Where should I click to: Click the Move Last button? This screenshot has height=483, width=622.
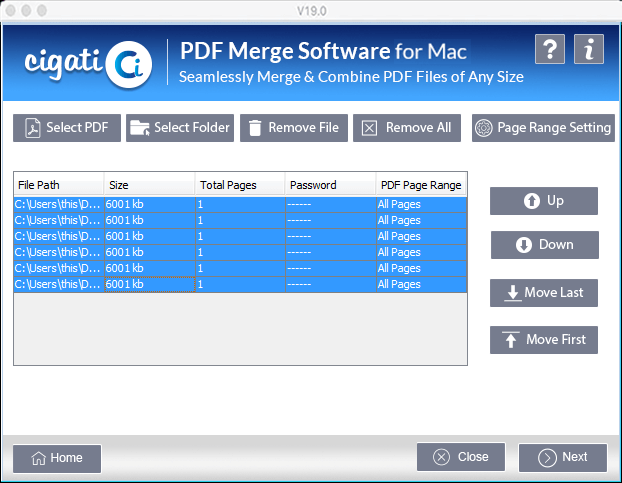pyautogui.click(x=544, y=293)
